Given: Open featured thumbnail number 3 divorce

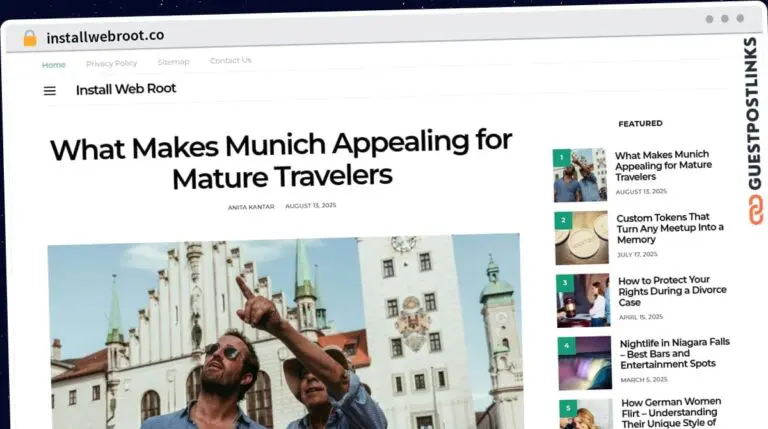Looking at the screenshot, I should click(583, 300).
